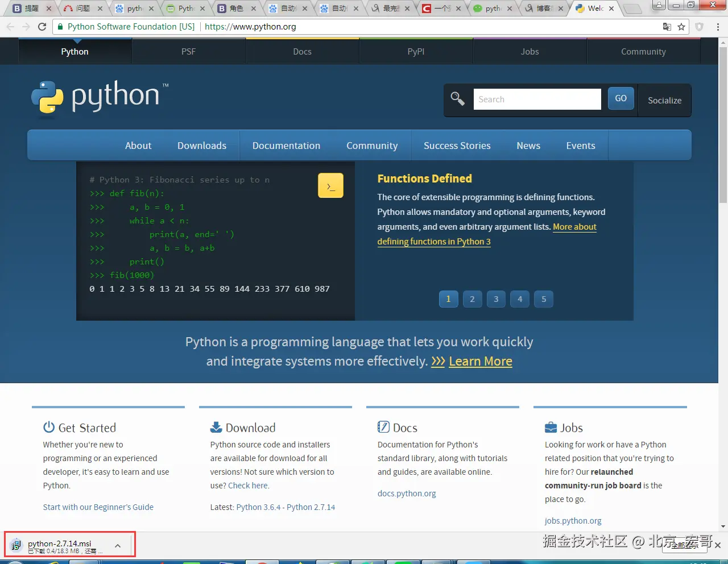
Task: Open the Chrome three-dot menu
Action: point(718,27)
